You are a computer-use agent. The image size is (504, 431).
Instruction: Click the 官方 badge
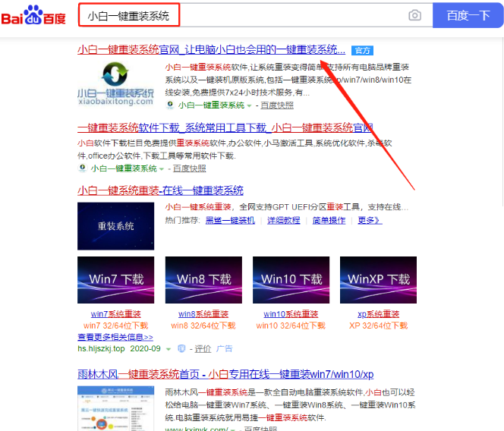coord(362,50)
